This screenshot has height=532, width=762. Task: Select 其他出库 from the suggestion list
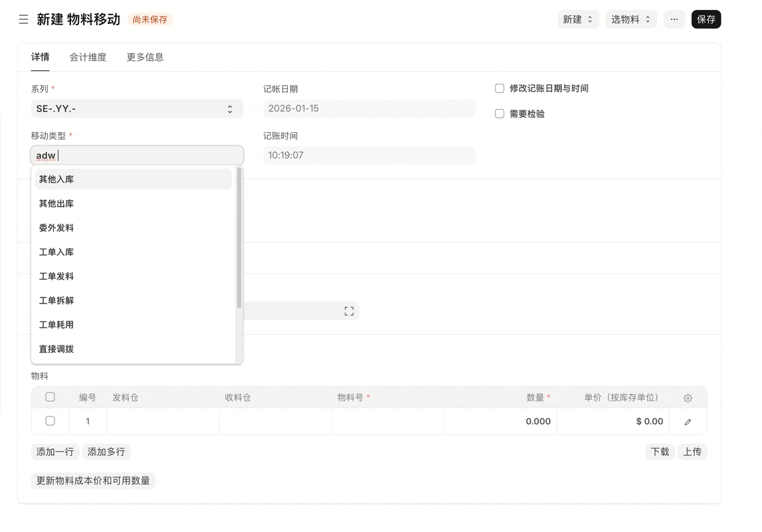click(56, 203)
